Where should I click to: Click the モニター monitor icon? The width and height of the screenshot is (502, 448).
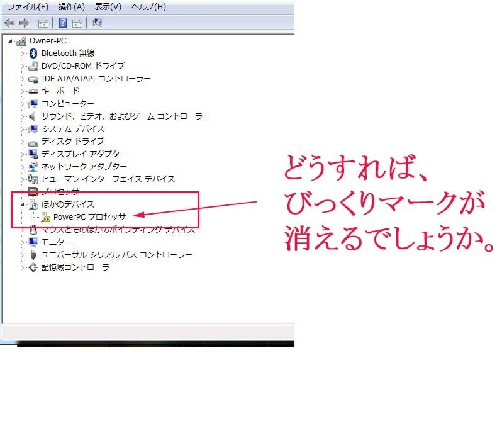(x=33, y=242)
